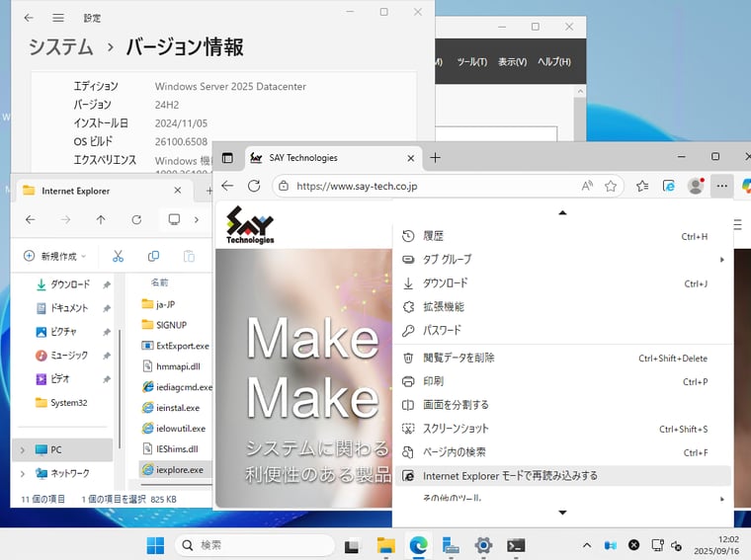
Task: Click the Copy icon in Explorer
Action: point(153,256)
